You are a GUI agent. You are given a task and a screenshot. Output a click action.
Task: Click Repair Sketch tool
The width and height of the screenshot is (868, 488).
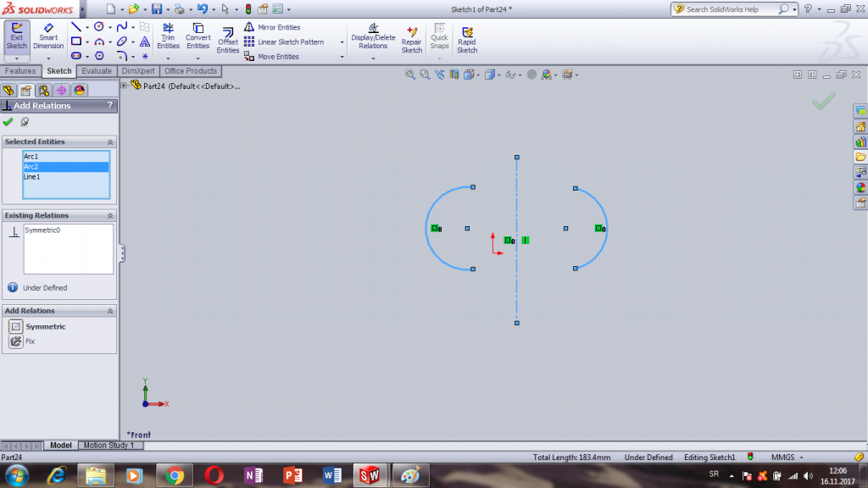[x=411, y=40]
